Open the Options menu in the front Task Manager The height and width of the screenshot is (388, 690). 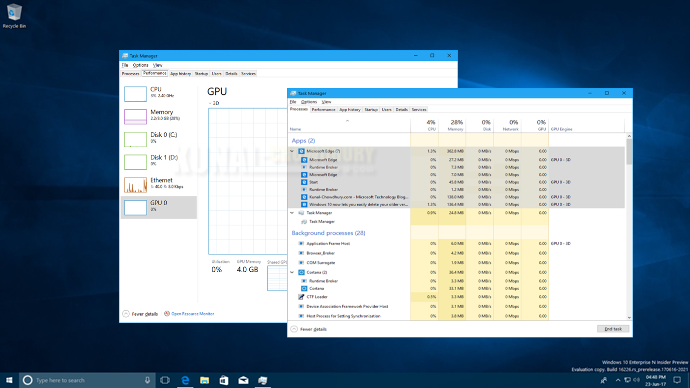308,102
